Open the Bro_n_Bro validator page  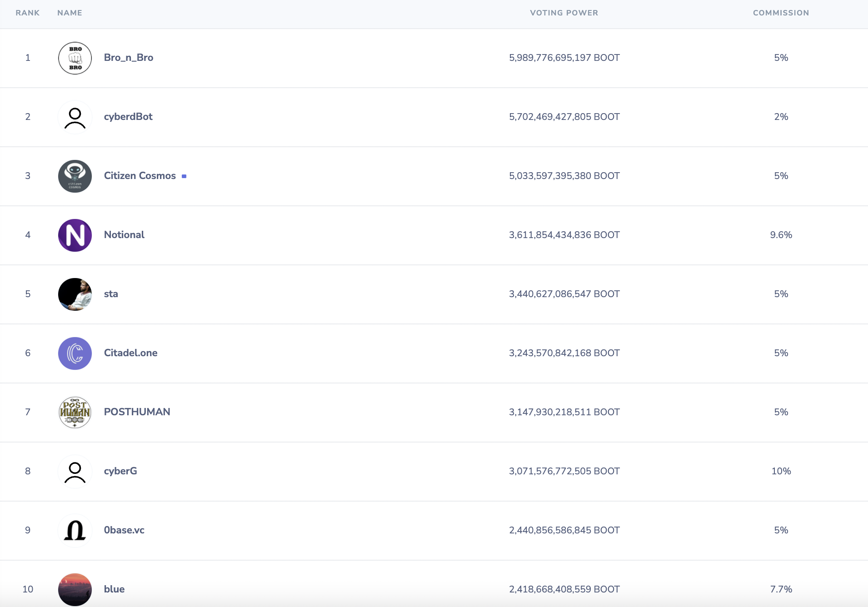[129, 58]
